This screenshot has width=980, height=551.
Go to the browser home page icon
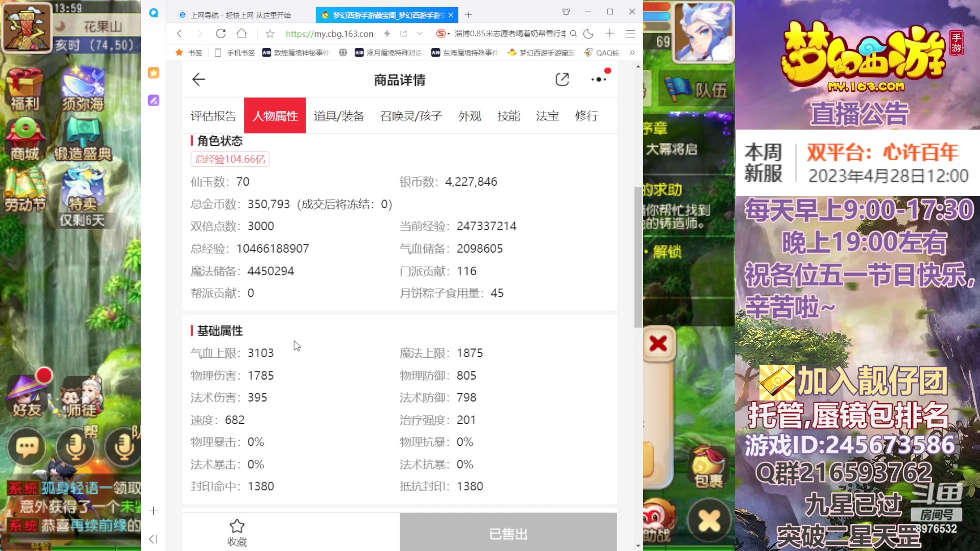pos(242,34)
